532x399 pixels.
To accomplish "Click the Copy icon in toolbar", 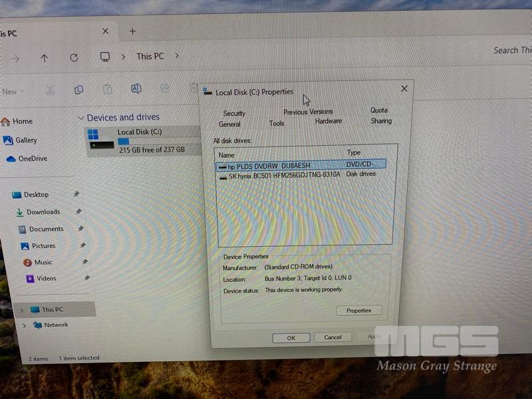I will click(78, 89).
